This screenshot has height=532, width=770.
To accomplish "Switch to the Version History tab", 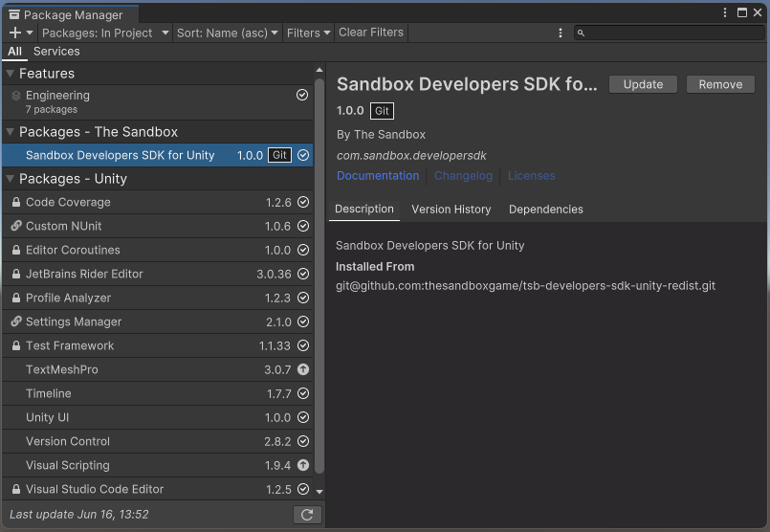I will click(x=451, y=210).
